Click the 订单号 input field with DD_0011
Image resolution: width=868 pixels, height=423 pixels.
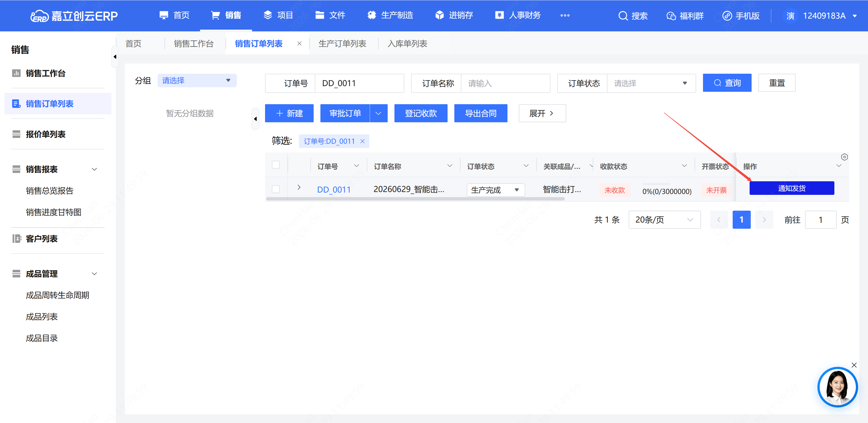click(x=359, y=84)
